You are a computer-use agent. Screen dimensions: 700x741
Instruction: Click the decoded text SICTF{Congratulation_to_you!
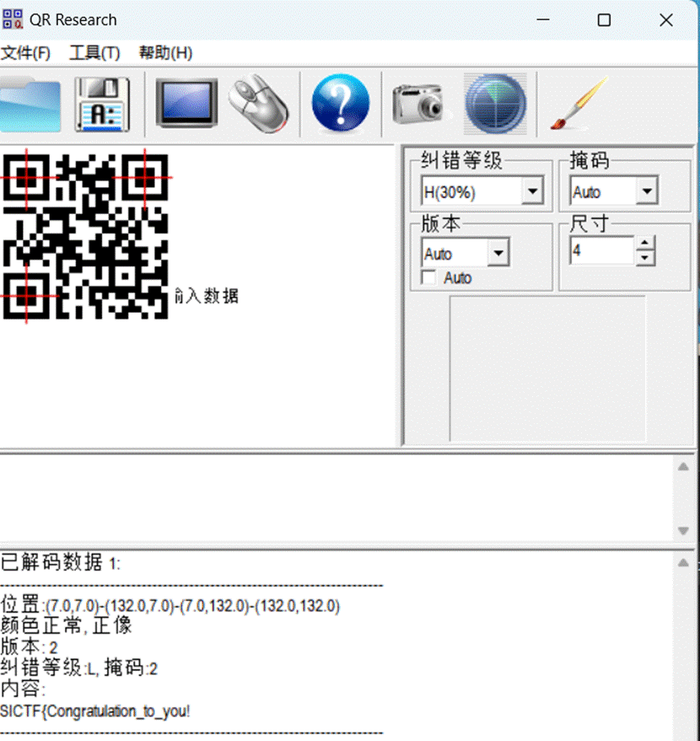point(95,711)
